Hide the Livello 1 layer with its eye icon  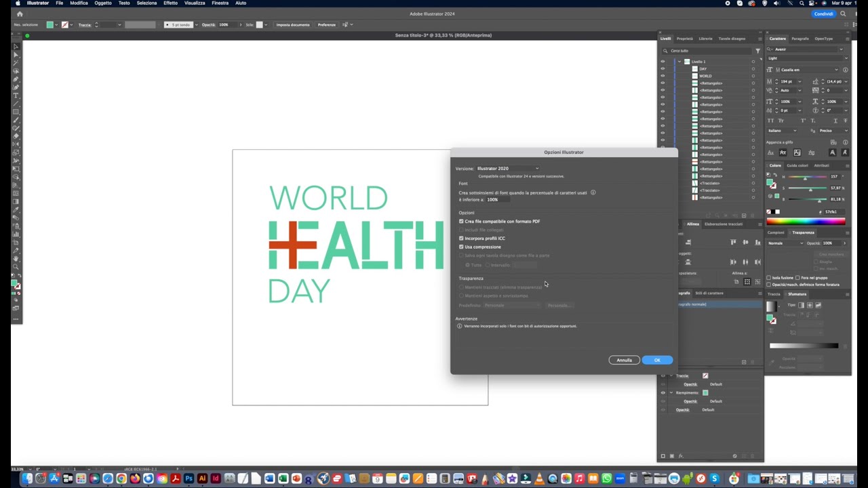click(x=663, y=62)
